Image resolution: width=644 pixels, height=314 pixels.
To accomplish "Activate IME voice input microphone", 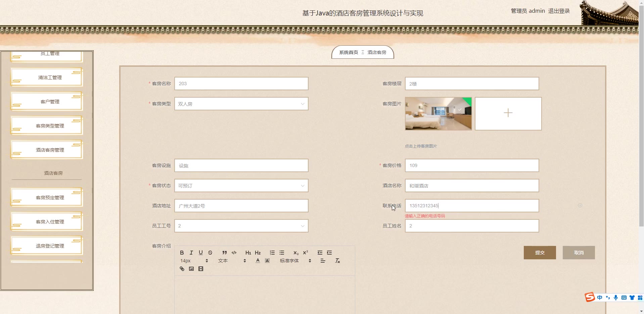I will pyautogui.click(x=616, y=298).
